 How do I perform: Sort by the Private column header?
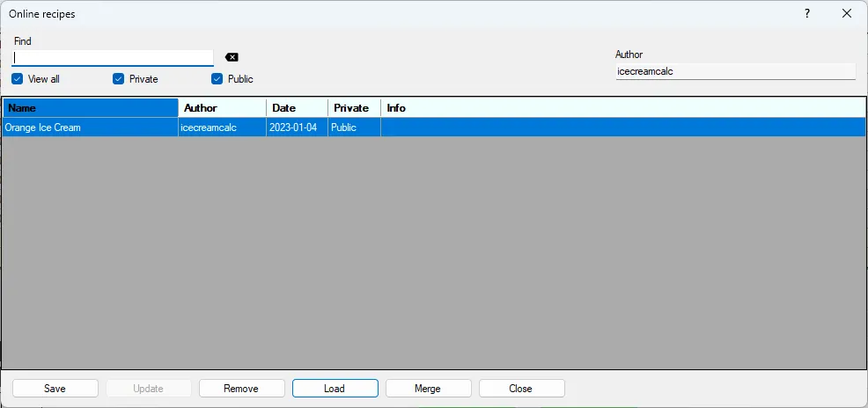pyautogui.click(x=354, y=108)
